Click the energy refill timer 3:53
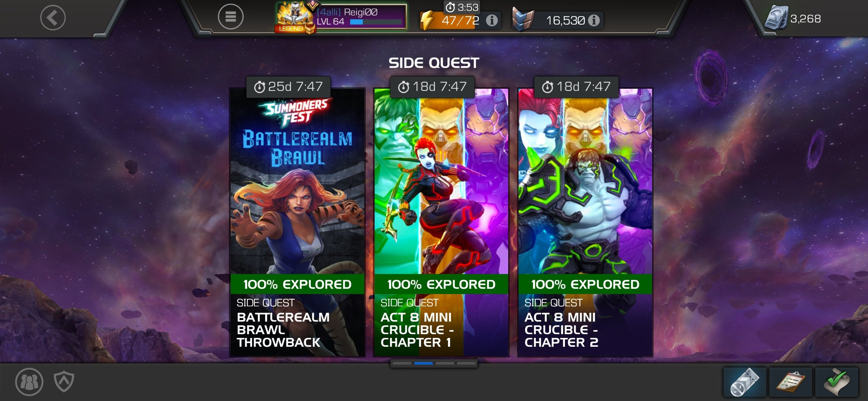The height and width of the screenshot is (401, 868). pyautogui.click(x=462, y=7)
